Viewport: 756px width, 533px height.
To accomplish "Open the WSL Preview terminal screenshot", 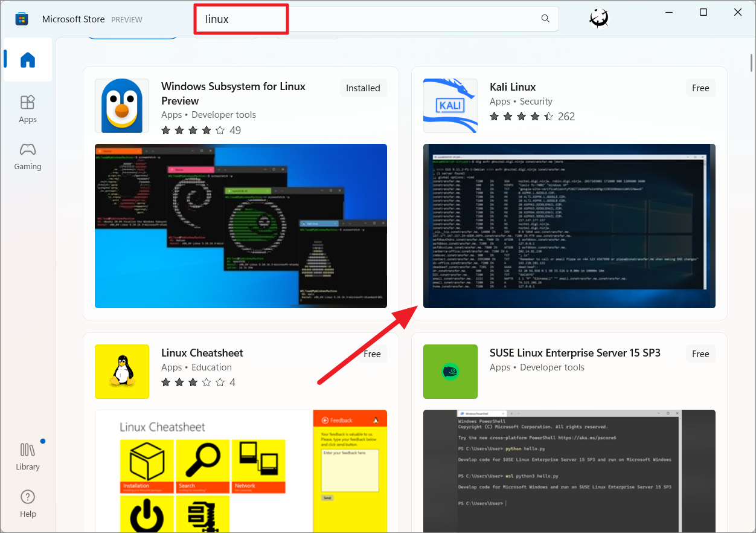I will (241, 226).
